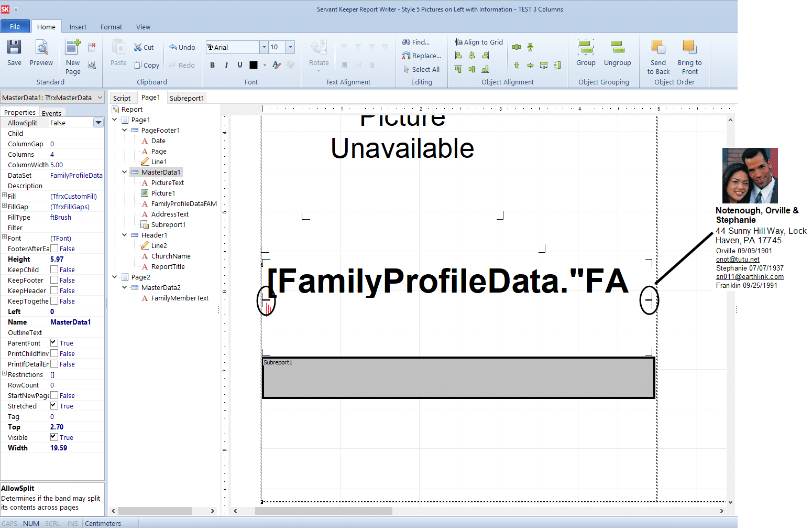Open the Insert ribbon tab

78,27
